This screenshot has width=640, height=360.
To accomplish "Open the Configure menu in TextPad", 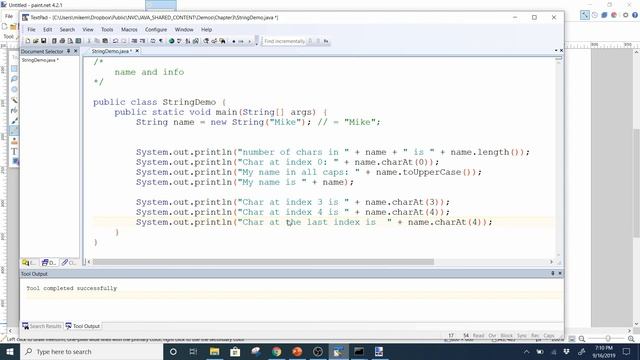I will pos(156,29).
